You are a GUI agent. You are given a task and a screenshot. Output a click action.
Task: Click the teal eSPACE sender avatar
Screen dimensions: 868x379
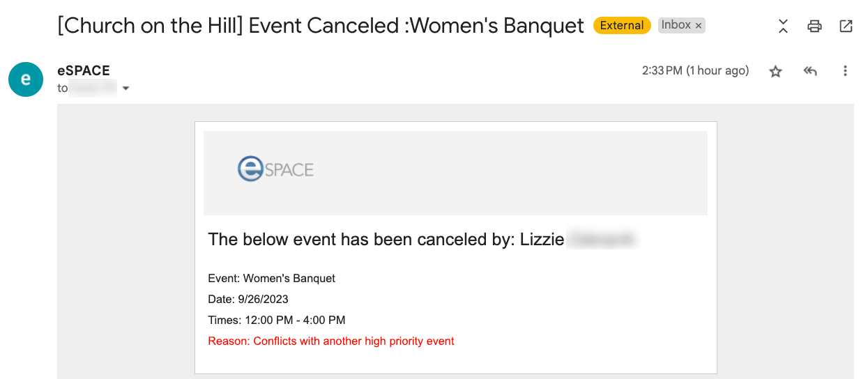coord(26,79)
